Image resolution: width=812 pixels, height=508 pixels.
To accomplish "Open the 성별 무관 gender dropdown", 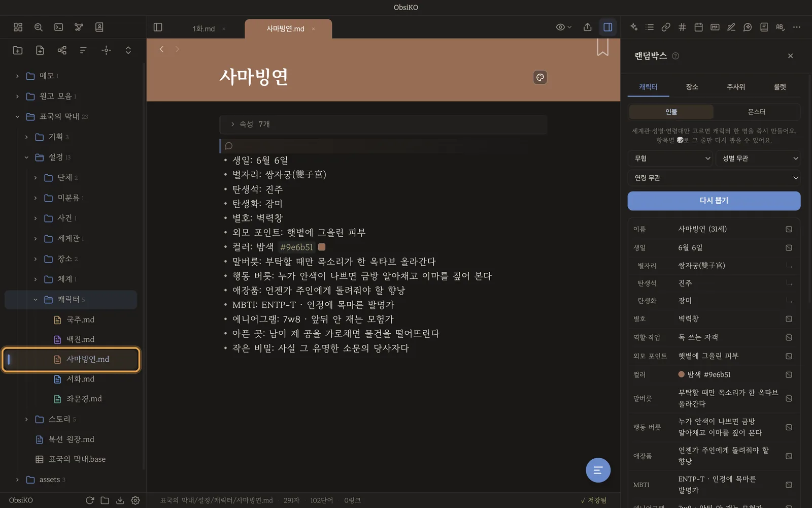I will pos(758,158).
